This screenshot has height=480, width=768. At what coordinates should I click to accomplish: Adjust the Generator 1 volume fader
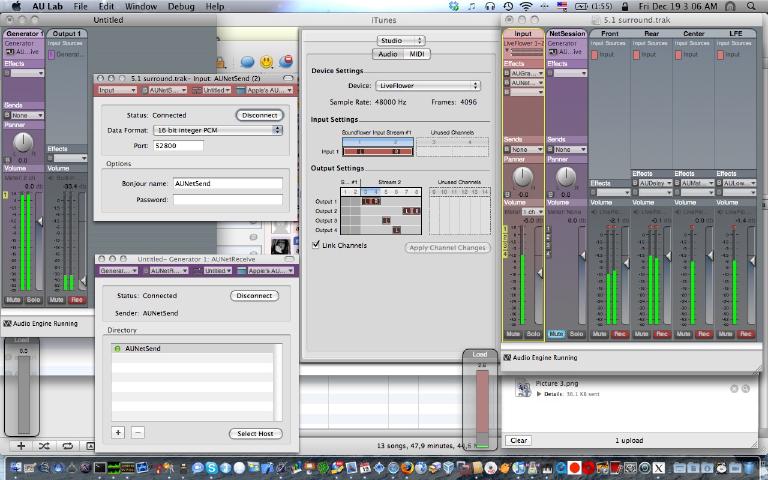click(40, 220)
